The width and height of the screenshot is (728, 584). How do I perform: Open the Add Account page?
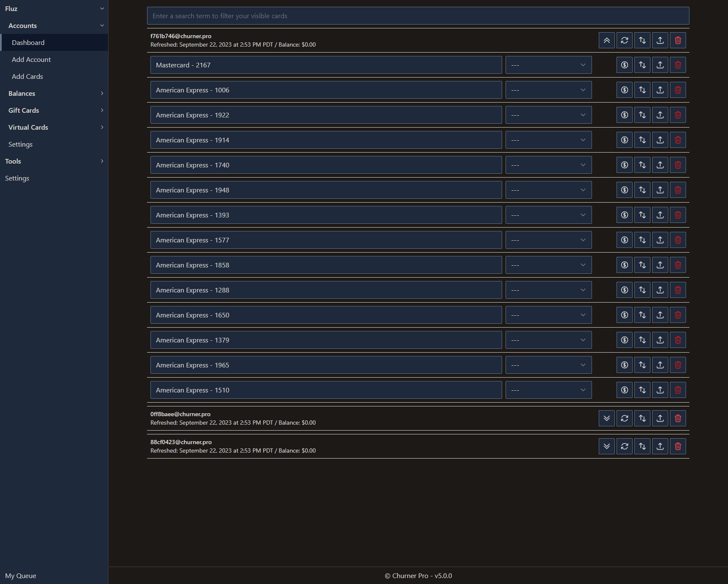(31, 59)
